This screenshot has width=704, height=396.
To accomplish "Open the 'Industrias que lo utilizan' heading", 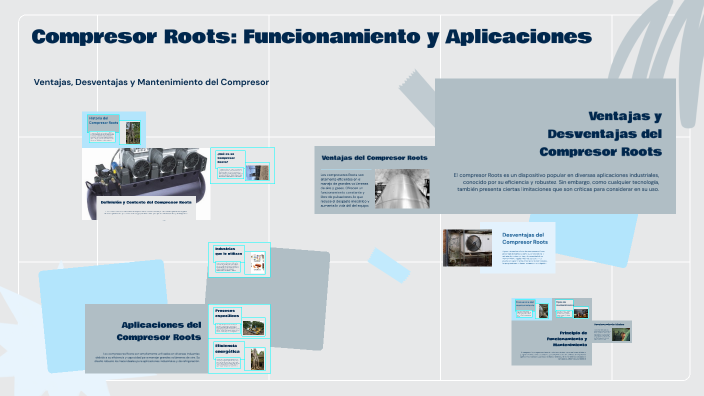I will tap(228, 251).
